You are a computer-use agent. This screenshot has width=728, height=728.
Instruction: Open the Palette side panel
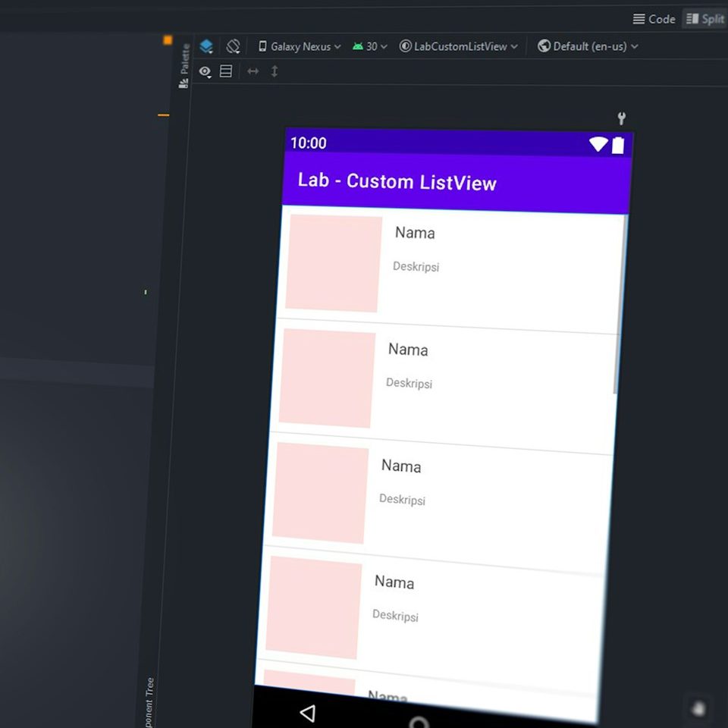click(x=184, y=66)
